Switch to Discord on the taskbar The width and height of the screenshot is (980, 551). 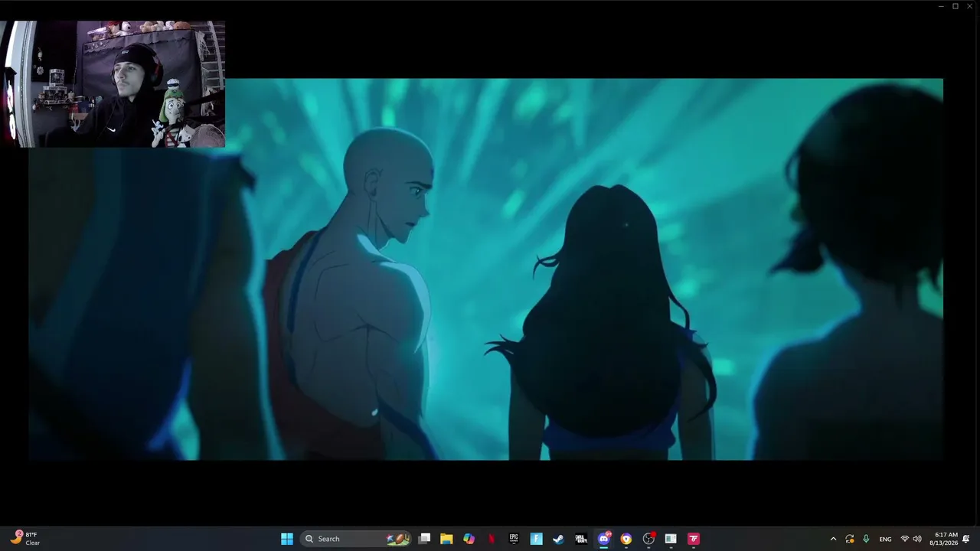[x=603, y=539]
